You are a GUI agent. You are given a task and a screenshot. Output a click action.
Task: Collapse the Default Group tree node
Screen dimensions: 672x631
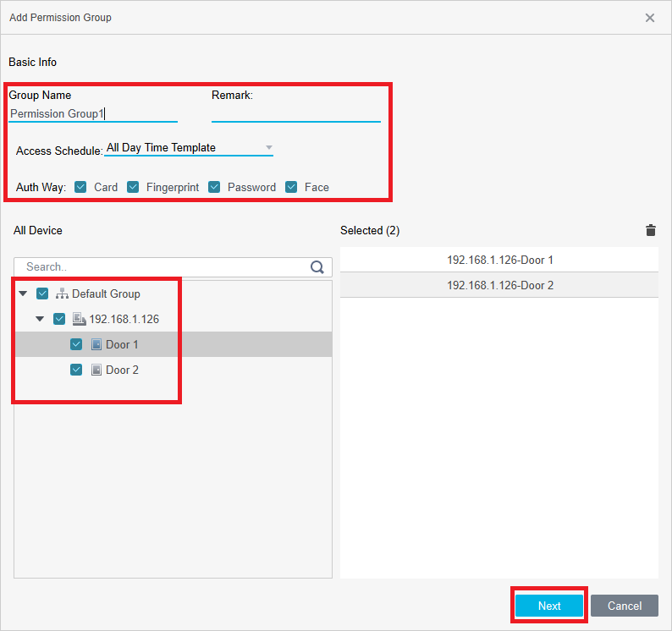(23, 294)
